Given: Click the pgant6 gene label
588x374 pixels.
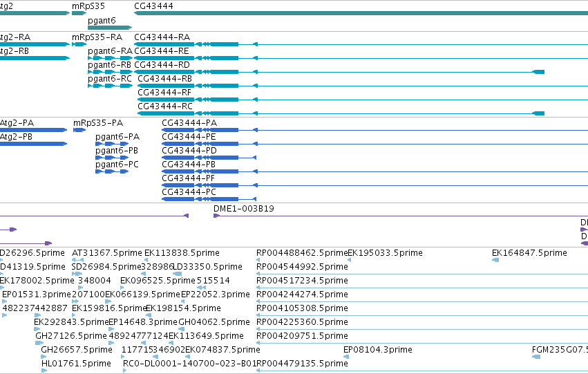Looking at the screenshot, I should 102,20.
